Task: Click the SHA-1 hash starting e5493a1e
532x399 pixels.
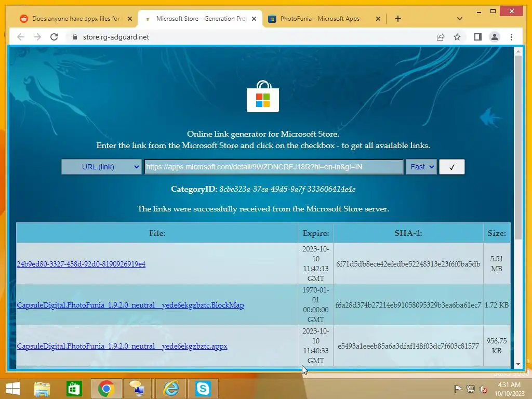Action: pyautogui.click(x=408, y=346)
